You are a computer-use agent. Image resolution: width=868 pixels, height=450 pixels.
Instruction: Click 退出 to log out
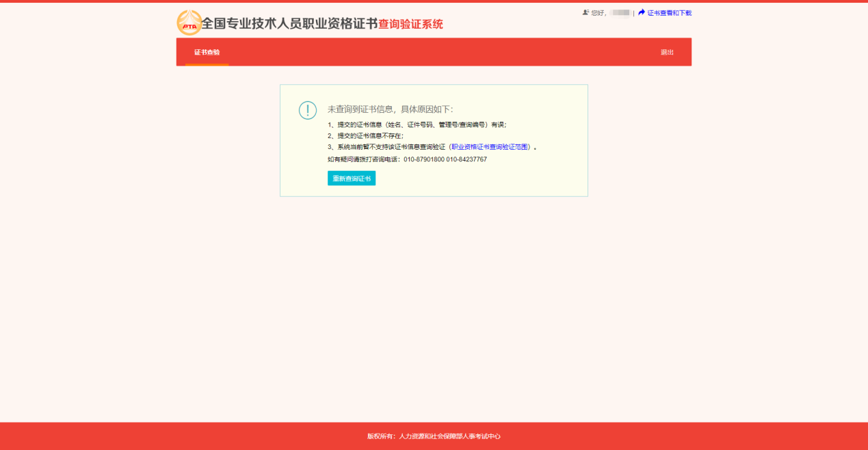pyautogui.click(x=666, y=51)
